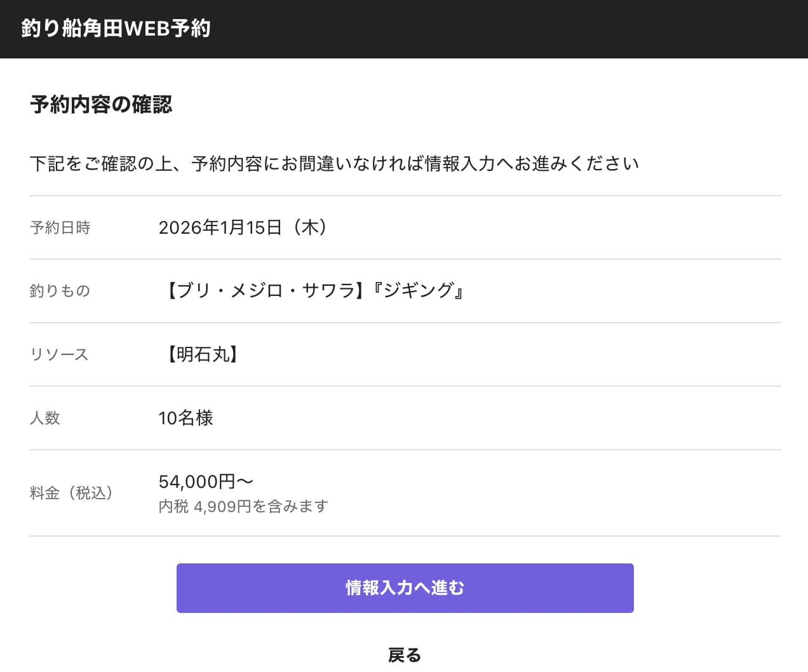Image resolution: width=808 pixels, height=672 pixels.
Task: Click the WEB予約 portion of the header
Action: [x=168, y=29]
